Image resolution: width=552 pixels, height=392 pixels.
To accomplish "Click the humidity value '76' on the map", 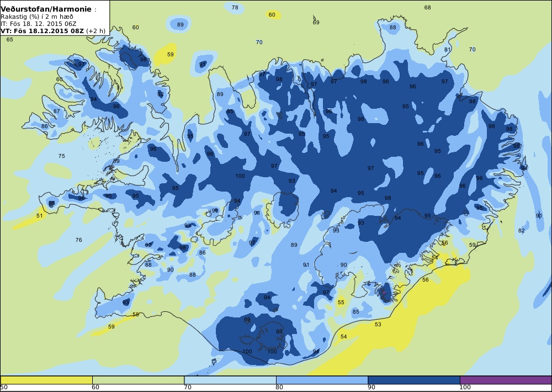I will (79, 240).
